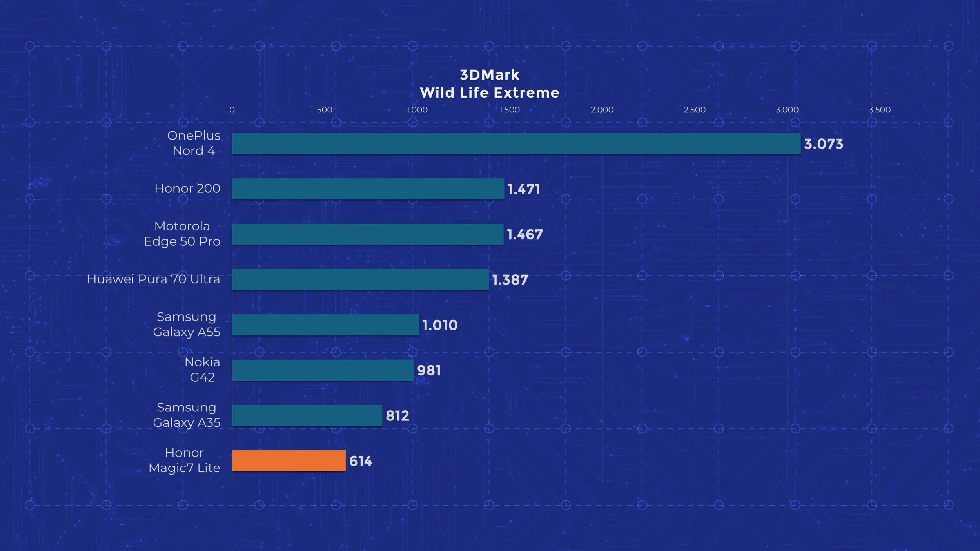
Task: Select the 'Motorola Edge 50 Pro' label
Action: click(x=182, y=234)
